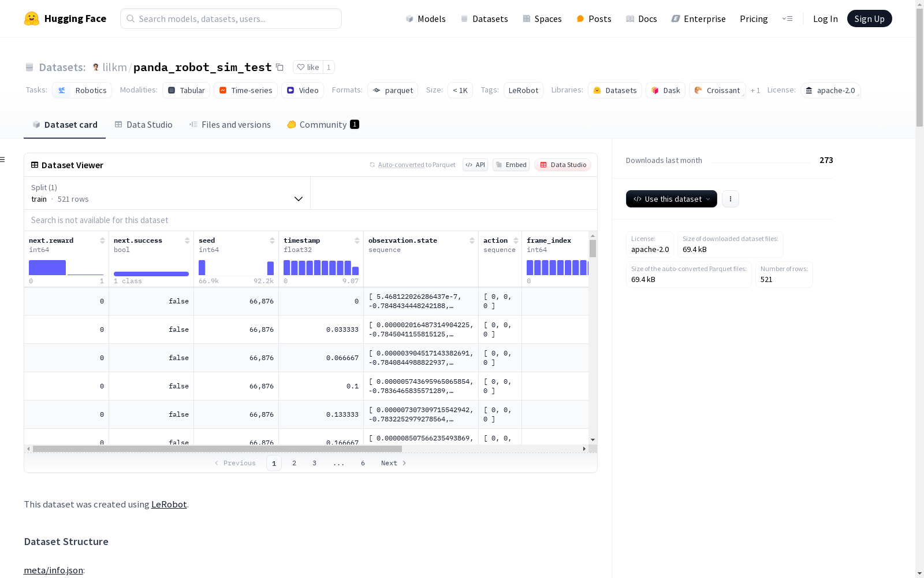Go to Models in top navigation
Image resolution: width=924 pixels, height=578 pixels.
pyautogui.click(x=426, y=18)
